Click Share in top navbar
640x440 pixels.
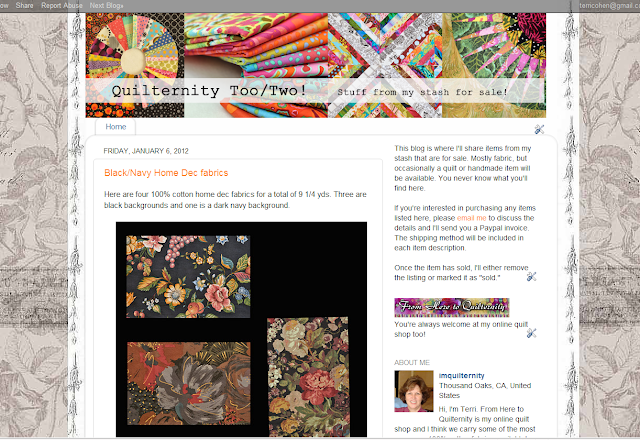point(24,5)
